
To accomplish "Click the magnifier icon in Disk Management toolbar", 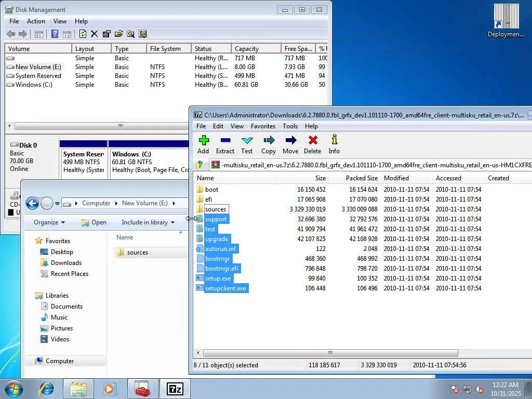I will (130, 34).
